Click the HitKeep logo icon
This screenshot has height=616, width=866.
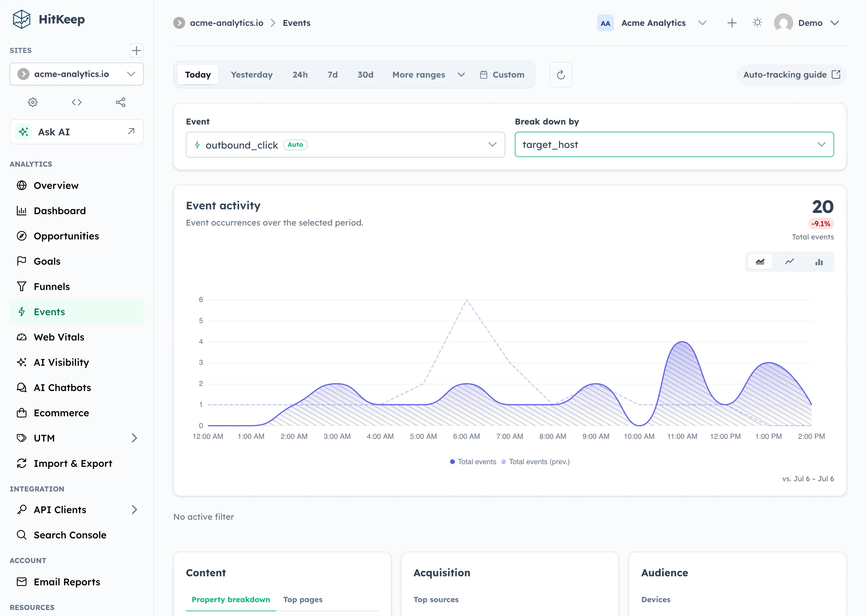21,19
